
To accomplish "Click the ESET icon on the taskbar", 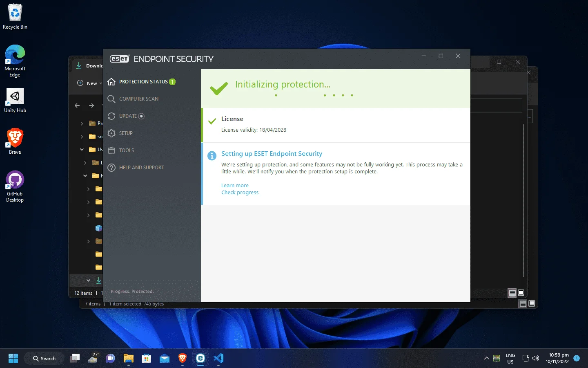I will pyautogui.click(x=200, y=359).
